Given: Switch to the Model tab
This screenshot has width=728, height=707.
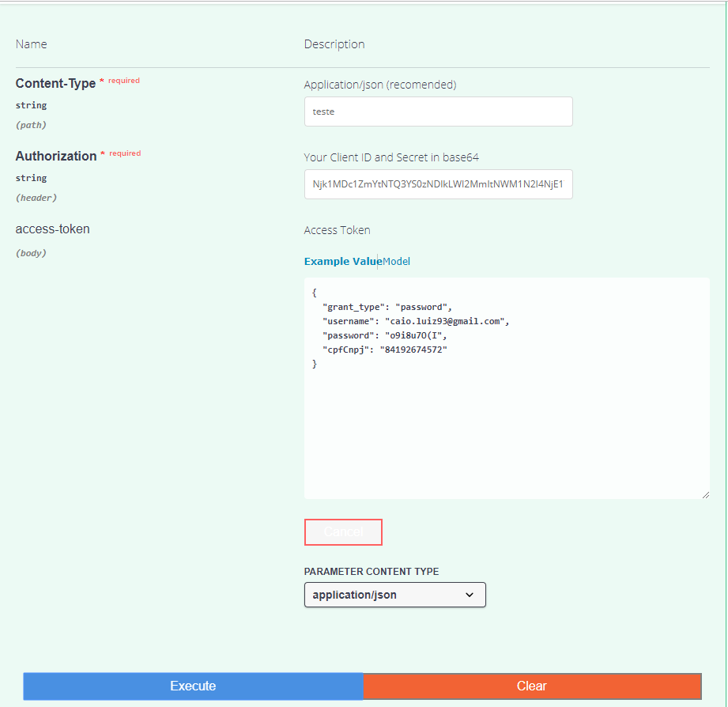Looking at the screenshot, I should 395,261.
